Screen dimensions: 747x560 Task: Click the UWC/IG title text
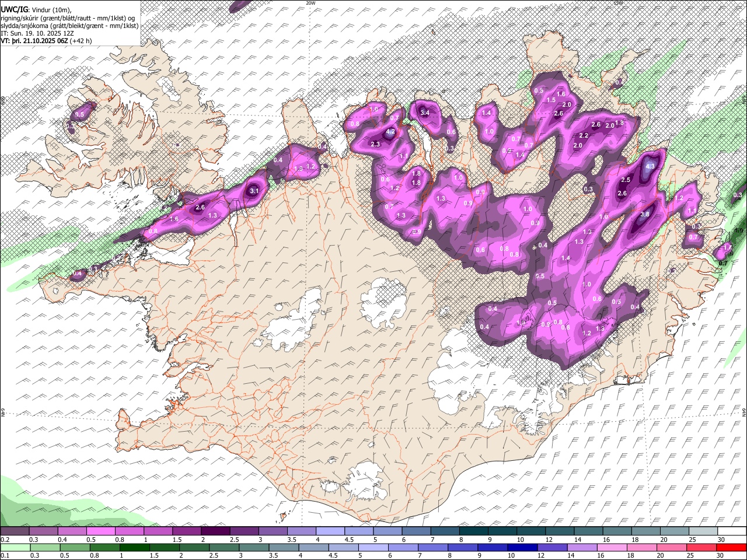[14, 10]
